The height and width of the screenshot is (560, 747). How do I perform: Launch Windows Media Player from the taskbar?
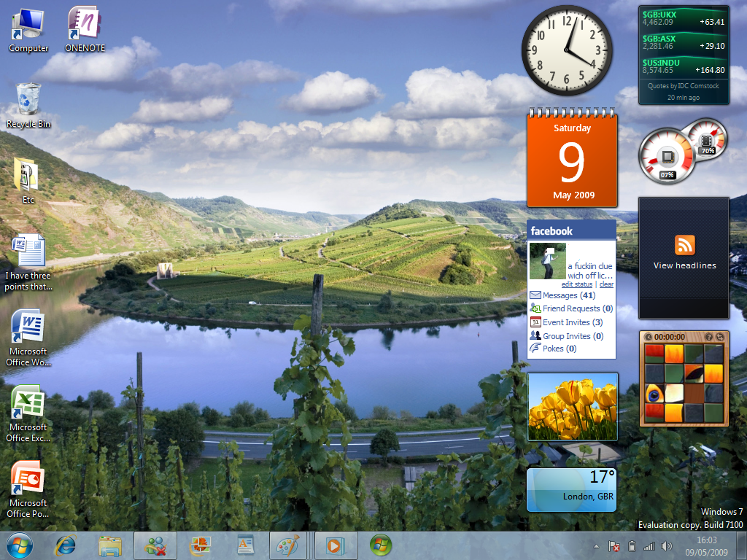tap(336, 545)
